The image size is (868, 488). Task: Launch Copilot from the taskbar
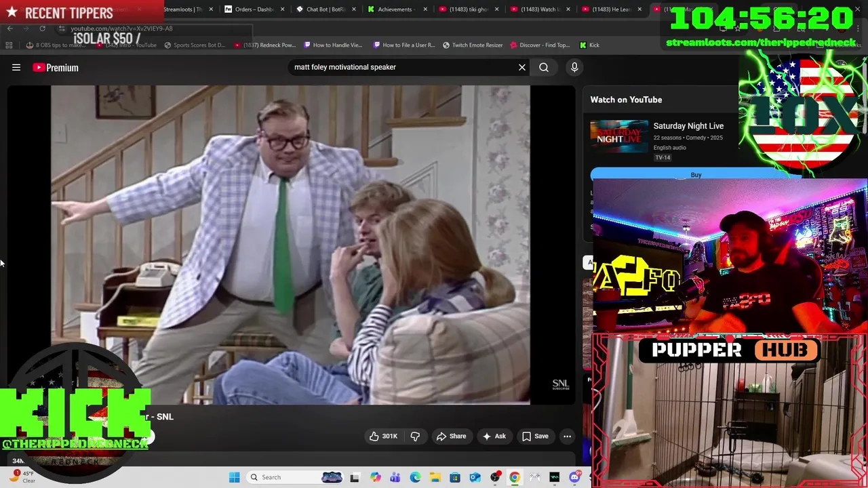coord(375,477)
